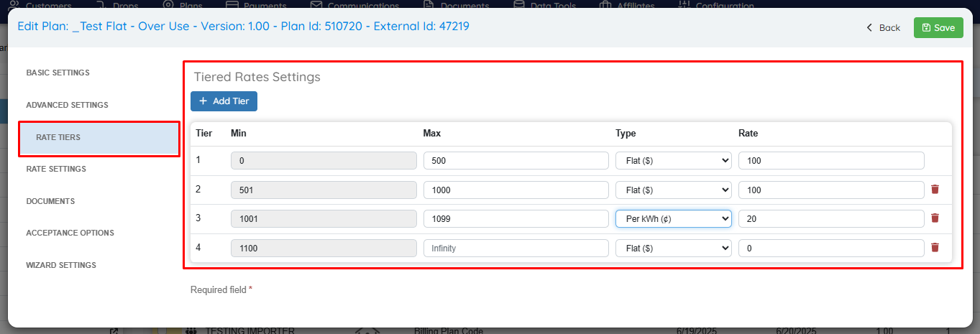Image resolution: width=980 pixels, height=334 pixels.
Task: Go Back using the header link
Action: [883, 28]
